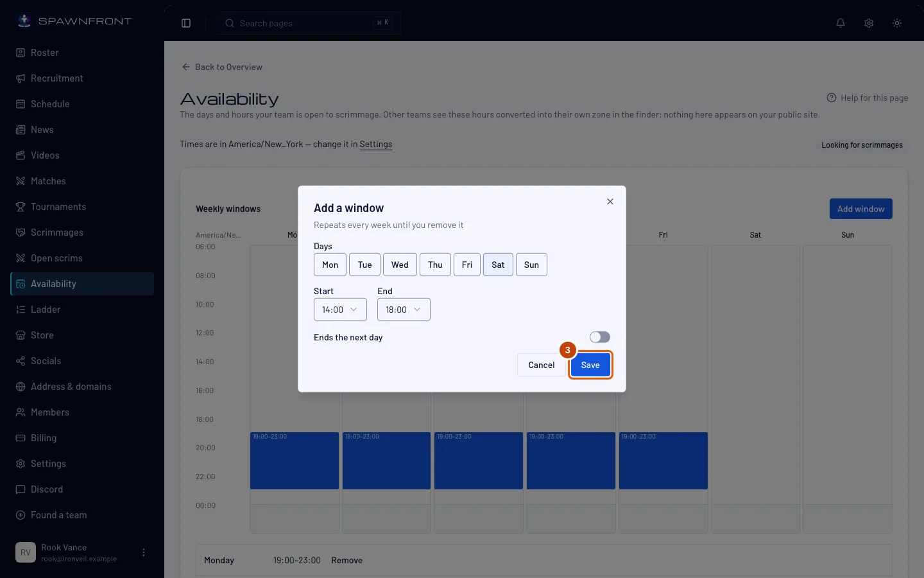The width and height of the screenshot is (924, 578).
Task: Click the Recruitment megaphone icon
Action: [x=21, y=78]
